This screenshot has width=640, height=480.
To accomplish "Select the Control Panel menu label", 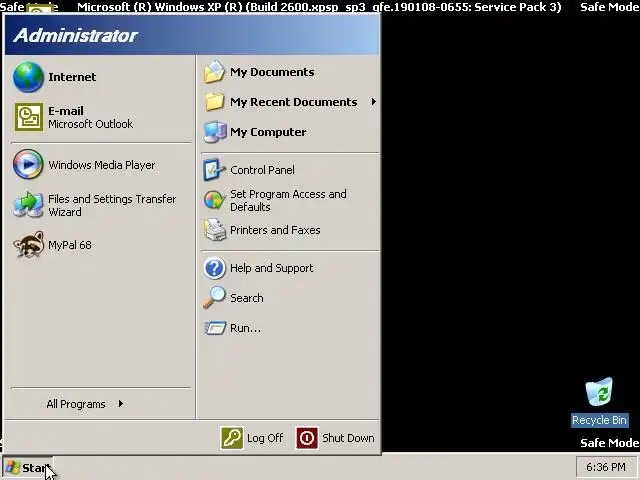I will (x=262, y=170).
